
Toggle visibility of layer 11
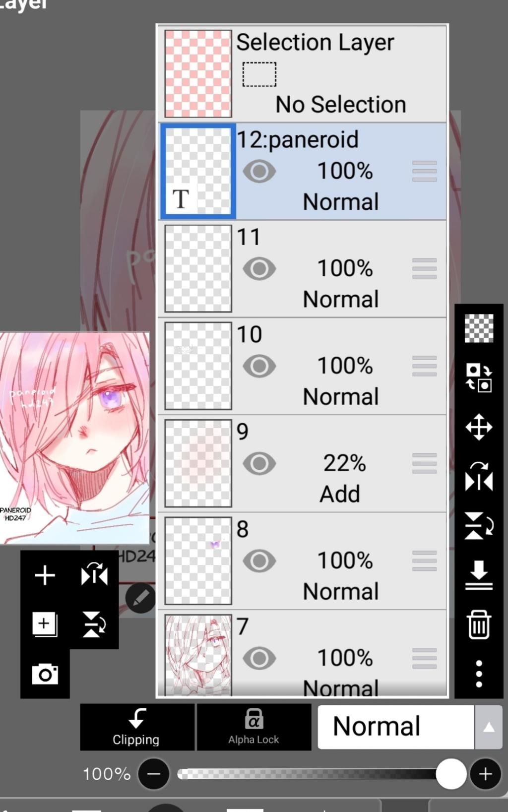click(x=259, y=269)
